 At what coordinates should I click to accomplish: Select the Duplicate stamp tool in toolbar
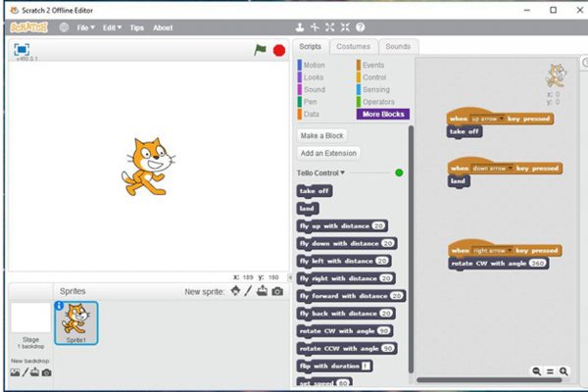click(x=300, y=27)
